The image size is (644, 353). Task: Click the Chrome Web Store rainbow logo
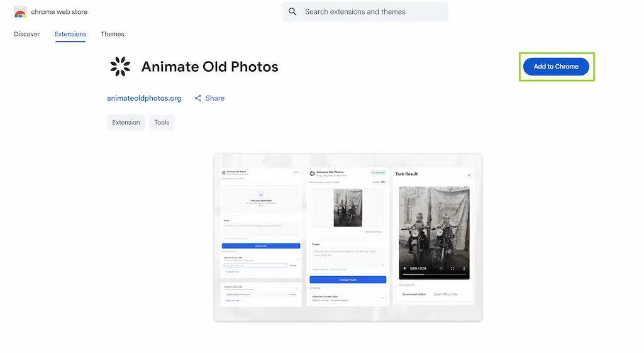[20, 12]
